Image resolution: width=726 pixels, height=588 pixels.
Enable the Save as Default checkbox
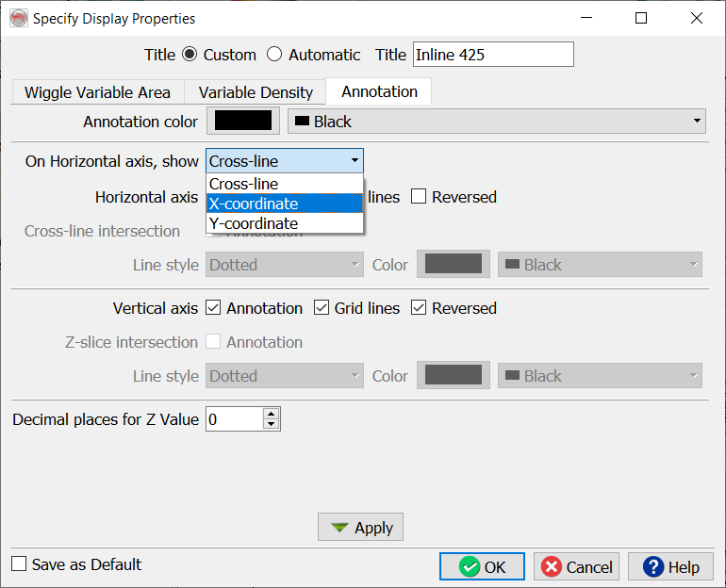point(19,564)
